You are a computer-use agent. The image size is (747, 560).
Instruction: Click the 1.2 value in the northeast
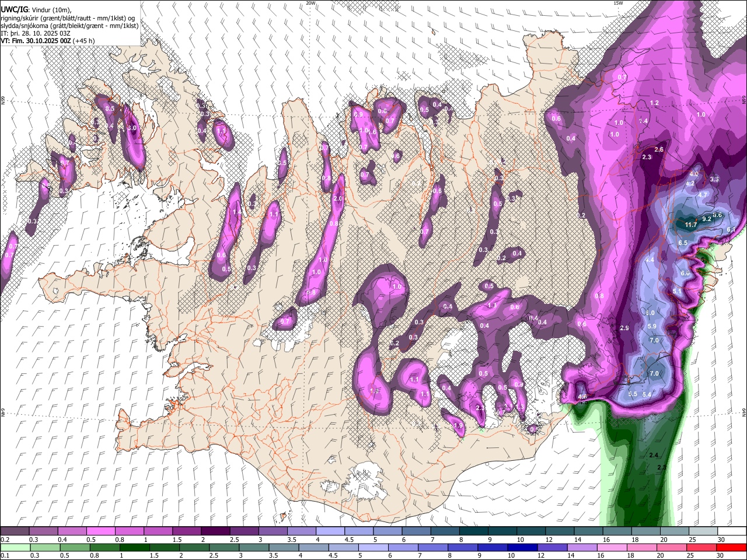coord(654,103)
